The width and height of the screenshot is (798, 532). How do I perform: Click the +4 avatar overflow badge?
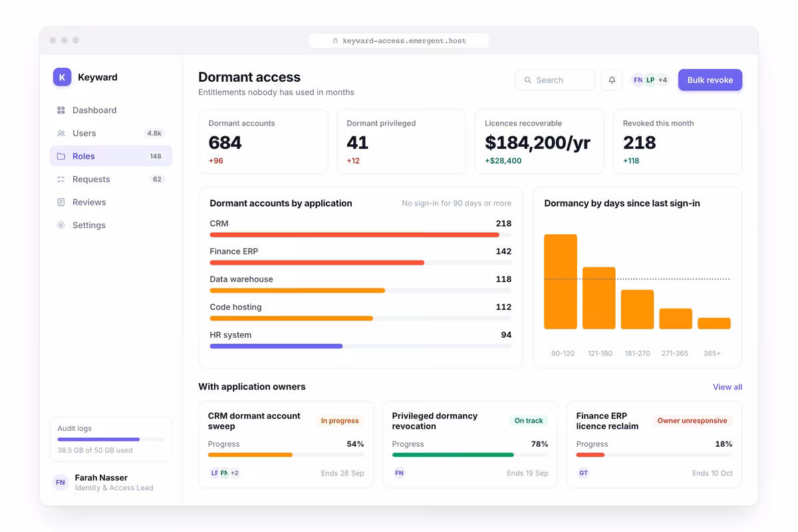coord(662,80)
